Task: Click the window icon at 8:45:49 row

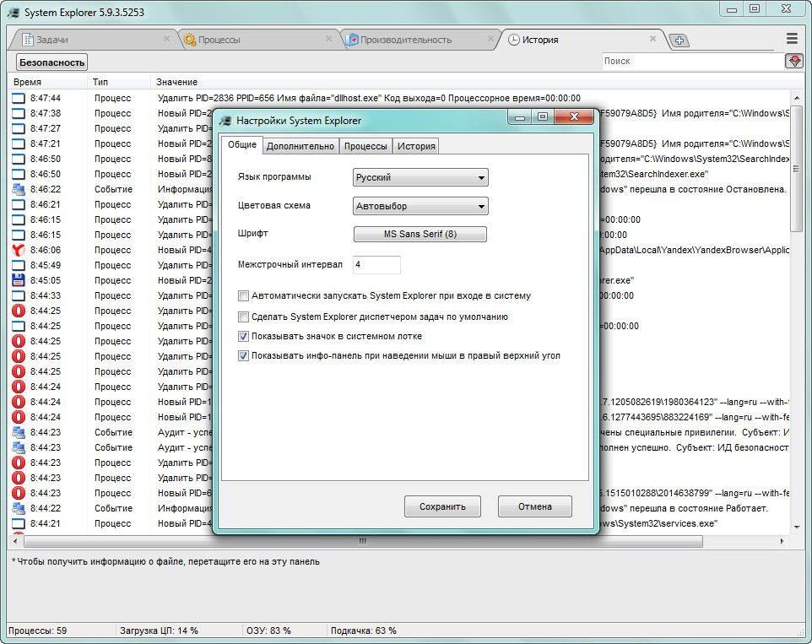Action: [18, 265]
